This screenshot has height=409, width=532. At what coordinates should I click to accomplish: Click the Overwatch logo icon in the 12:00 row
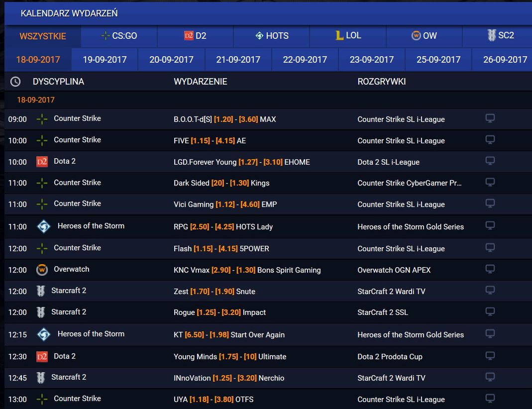(42, 270)
